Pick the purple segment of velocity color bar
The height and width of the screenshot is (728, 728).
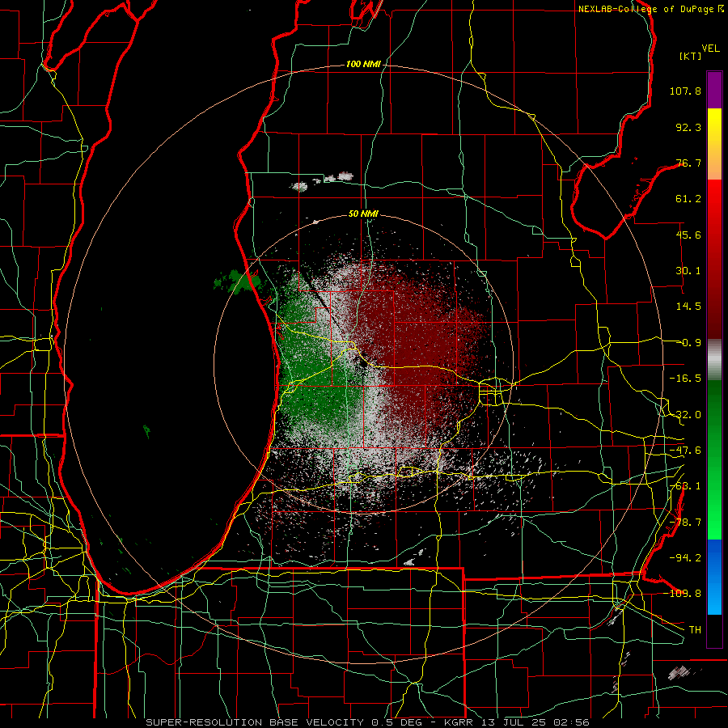tap(714, 90)
